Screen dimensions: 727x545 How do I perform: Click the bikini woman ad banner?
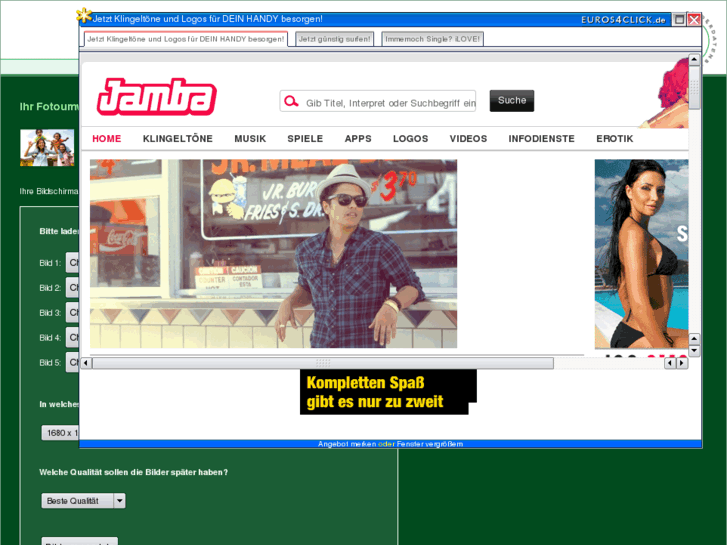(641, 254)
